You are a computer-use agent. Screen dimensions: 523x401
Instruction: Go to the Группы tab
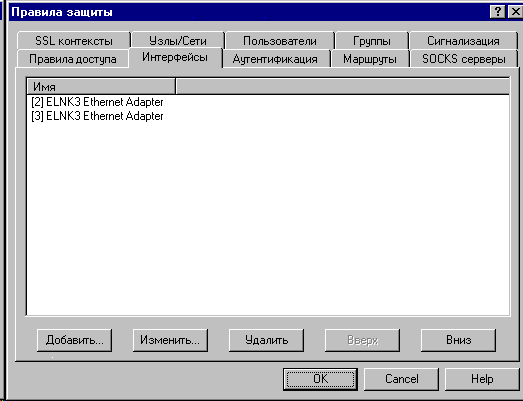click(x=372, y=41)
